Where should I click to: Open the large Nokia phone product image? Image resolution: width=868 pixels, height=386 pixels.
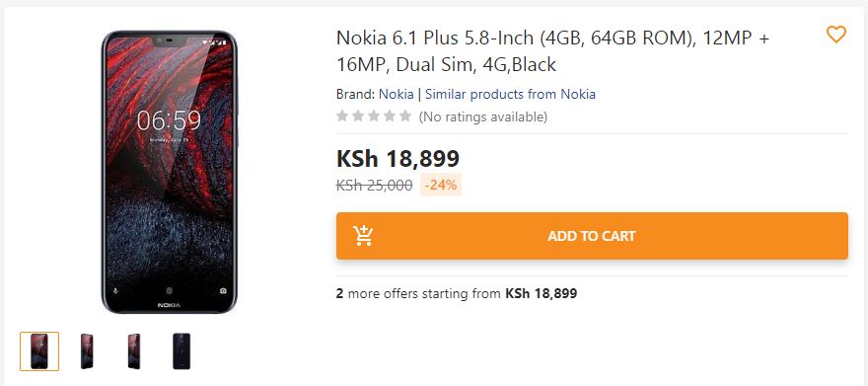tap(170, 172)
